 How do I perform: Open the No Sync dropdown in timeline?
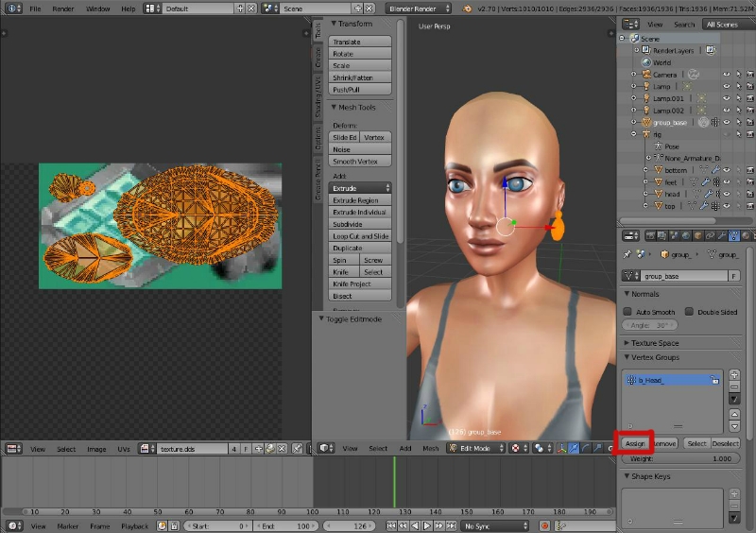495,525
